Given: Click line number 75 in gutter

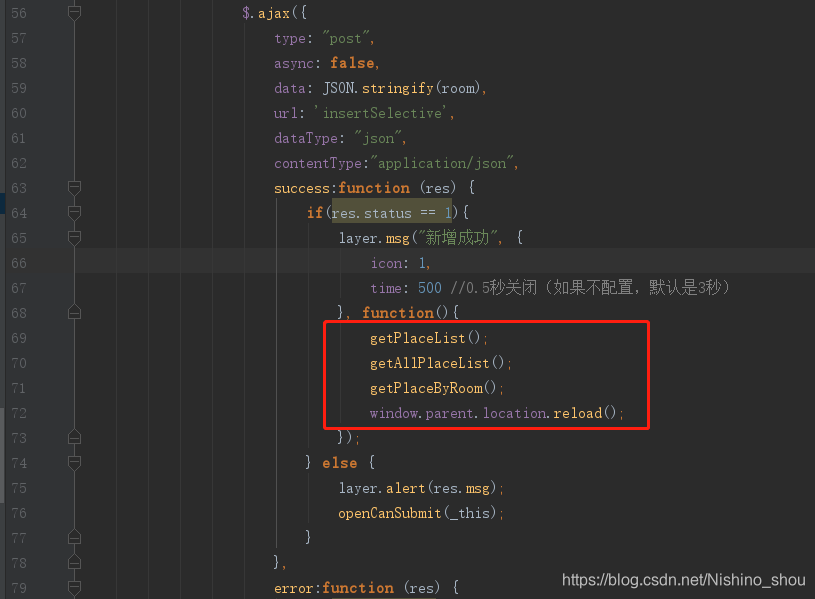Looking at the screenshot, I should click(19, 488).
